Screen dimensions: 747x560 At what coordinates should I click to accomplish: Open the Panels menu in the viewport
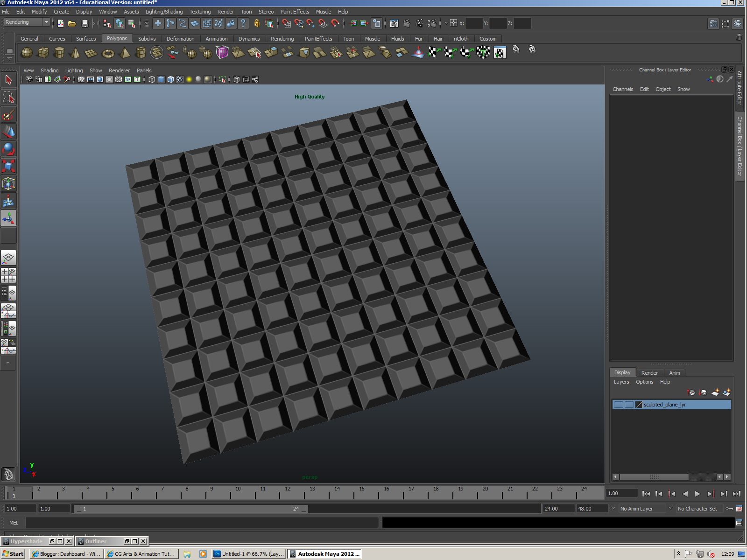(144, 70)
